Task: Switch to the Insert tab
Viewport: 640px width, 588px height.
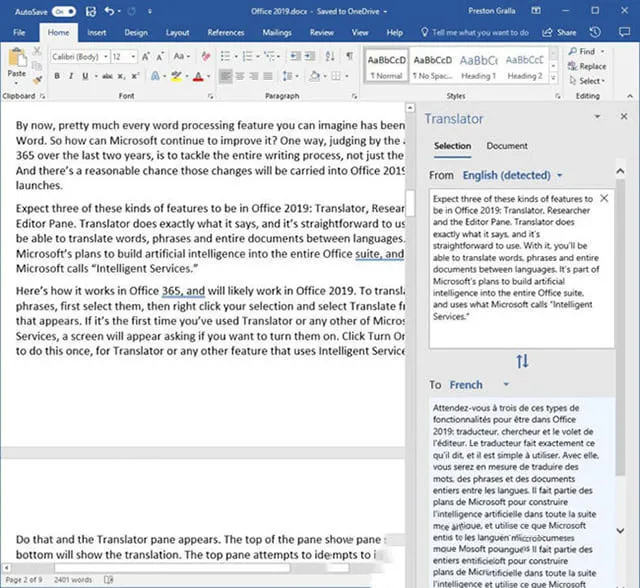Action: pos(96,33)
